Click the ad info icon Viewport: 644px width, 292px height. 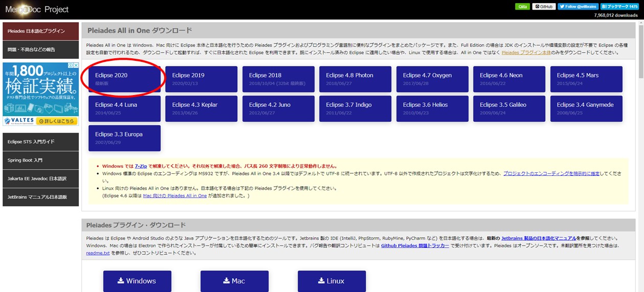click(71, 66)
